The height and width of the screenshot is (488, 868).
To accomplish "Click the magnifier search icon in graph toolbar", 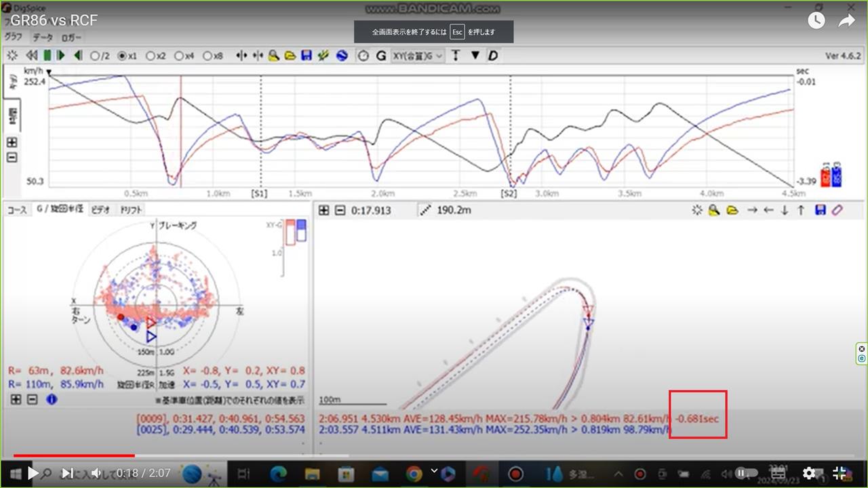I will pos(274,56).
